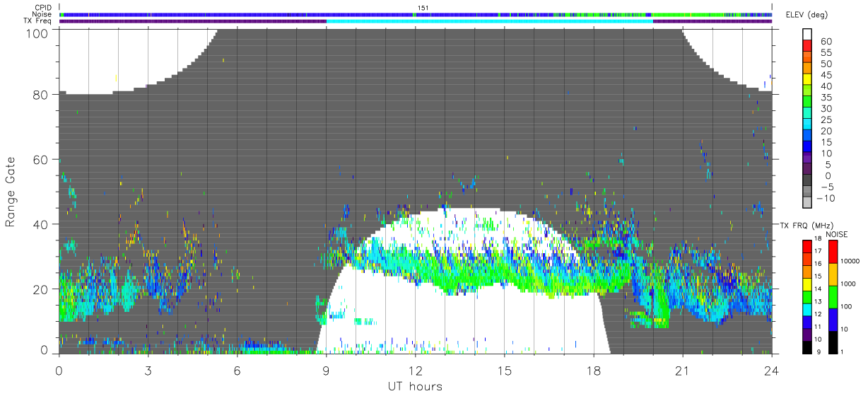This screenshot has width=868, height=401.
Task: Click the 'NOISE' legend title
Action: [837, 234]
